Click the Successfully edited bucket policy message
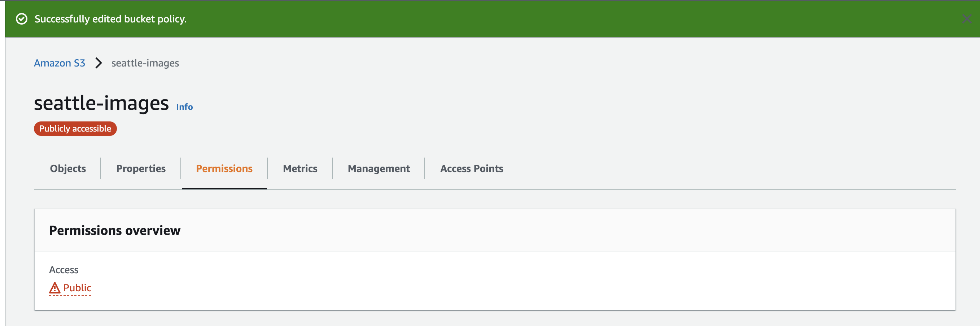980x326 pixels. click(x=110, y=18)
